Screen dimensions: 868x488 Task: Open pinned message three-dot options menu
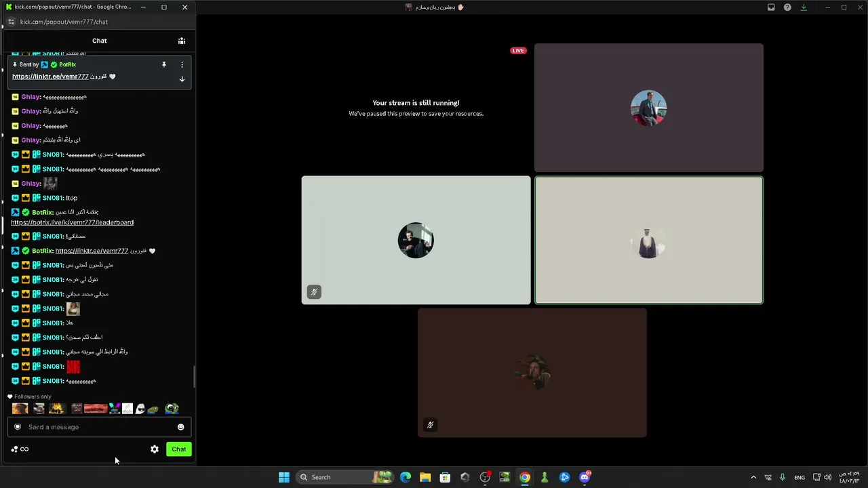point(182,64)
